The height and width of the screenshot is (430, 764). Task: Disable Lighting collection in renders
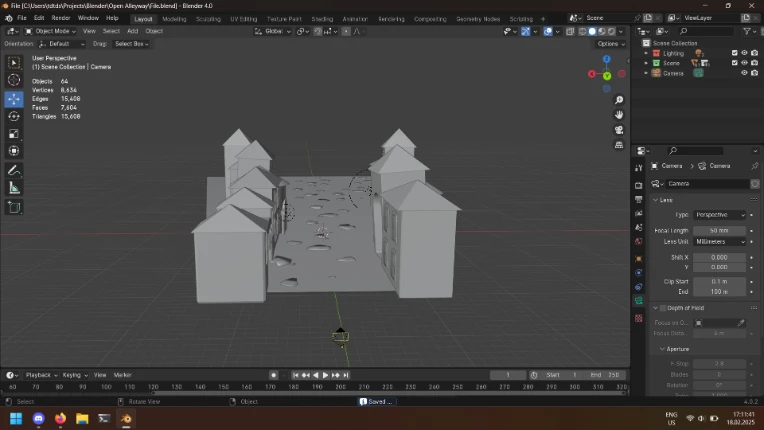(x=754, y=53)
